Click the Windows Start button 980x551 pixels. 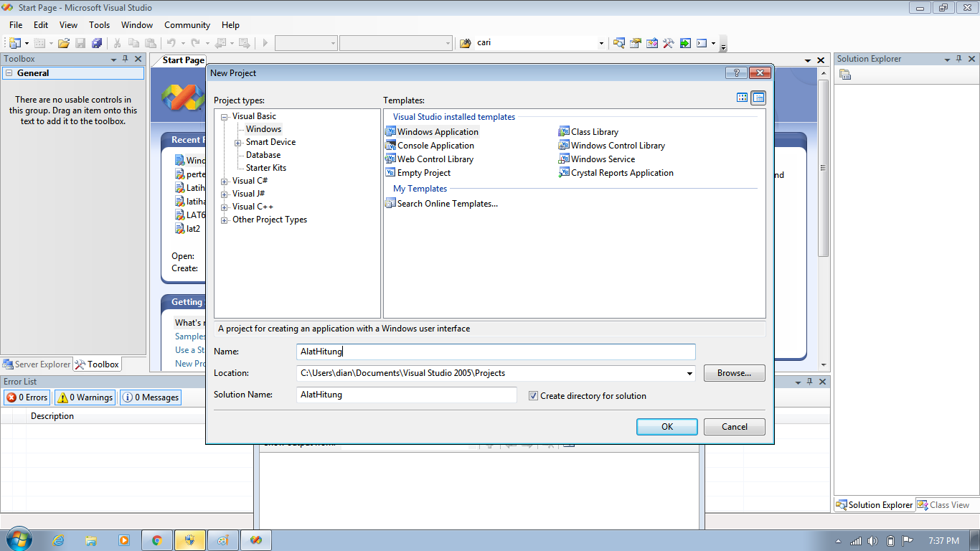19,540
